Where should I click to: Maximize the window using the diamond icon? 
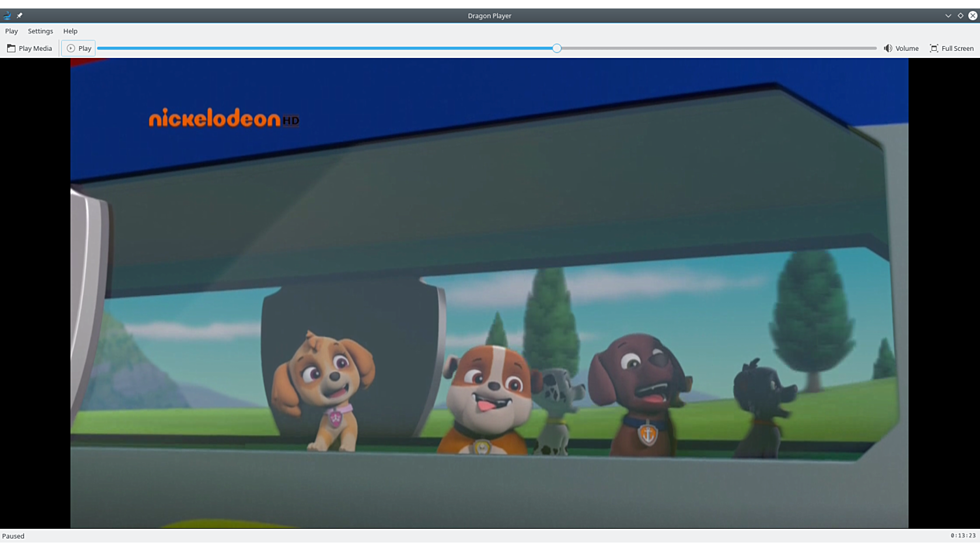click(960, 16)
